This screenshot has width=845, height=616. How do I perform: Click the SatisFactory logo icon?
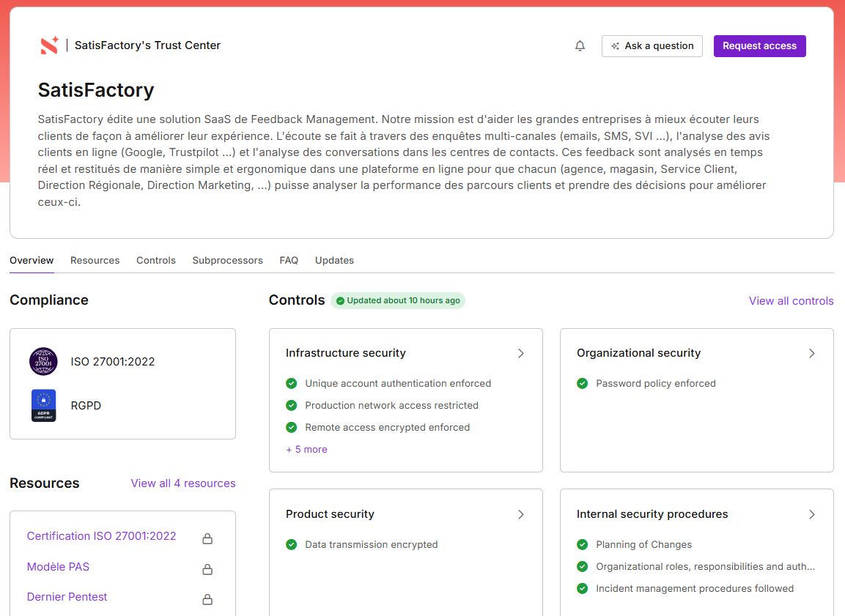pos(49,45)
